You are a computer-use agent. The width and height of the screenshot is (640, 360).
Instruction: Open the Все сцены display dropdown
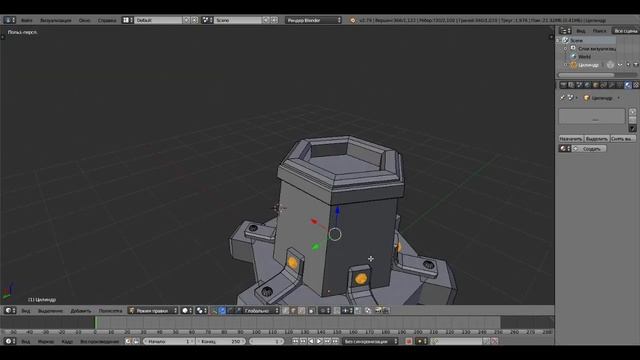pos(625,31)
